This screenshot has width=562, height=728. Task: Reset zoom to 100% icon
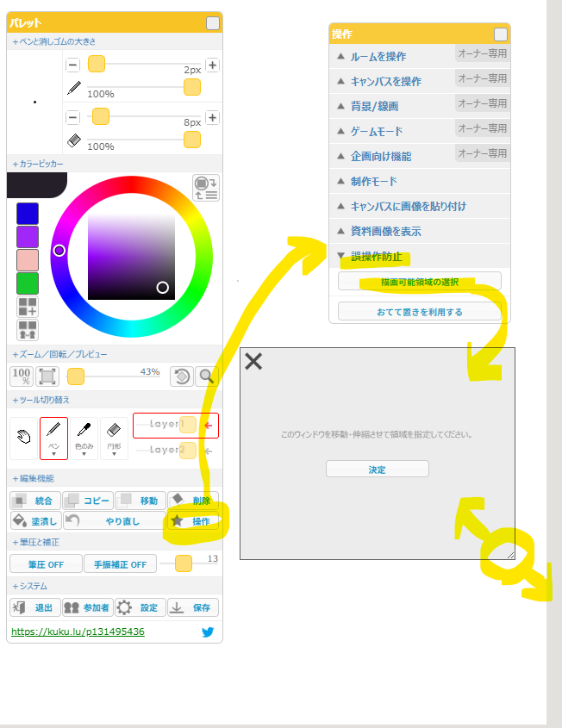point(22,376)
